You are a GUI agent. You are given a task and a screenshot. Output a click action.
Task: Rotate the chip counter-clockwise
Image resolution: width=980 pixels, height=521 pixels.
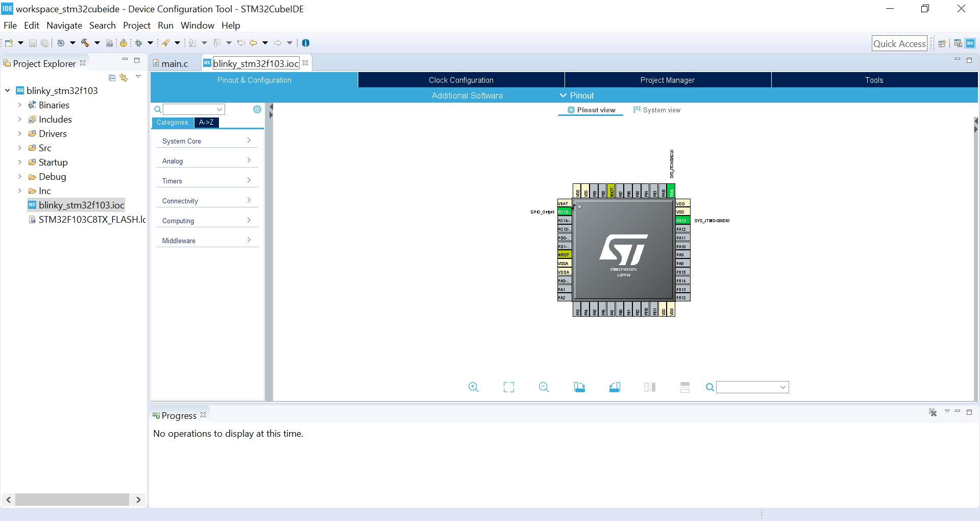615,387
